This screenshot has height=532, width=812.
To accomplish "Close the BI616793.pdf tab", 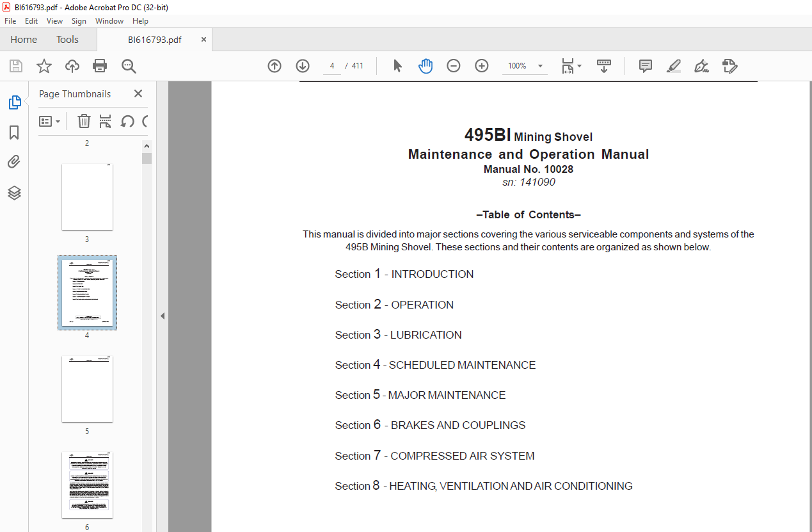I will pyautogui.click(x=203, y=40).
